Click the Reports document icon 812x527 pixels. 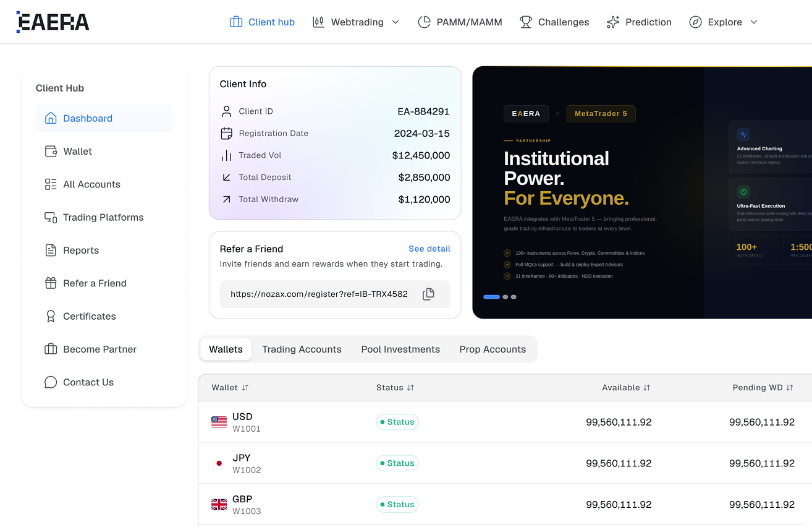coord(51,250)
